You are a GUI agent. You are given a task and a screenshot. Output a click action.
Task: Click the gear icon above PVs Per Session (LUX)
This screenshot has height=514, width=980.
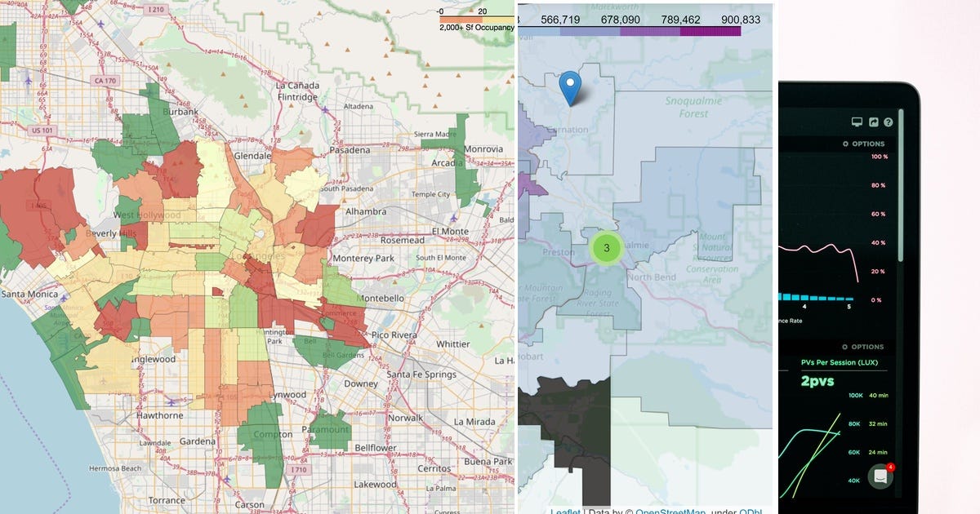[x=844, y=347]
